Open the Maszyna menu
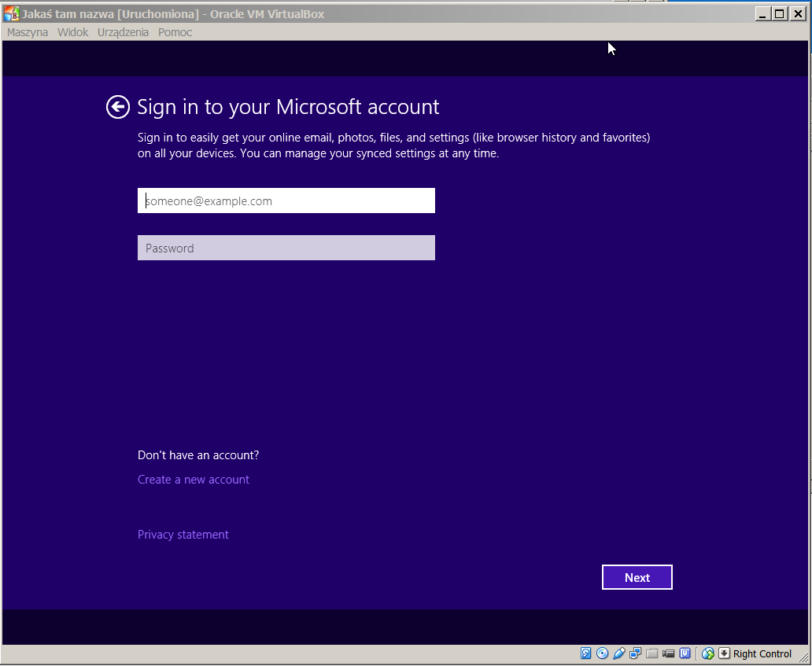The height and width of the screenshot is (666, 812). pos(28,32)
